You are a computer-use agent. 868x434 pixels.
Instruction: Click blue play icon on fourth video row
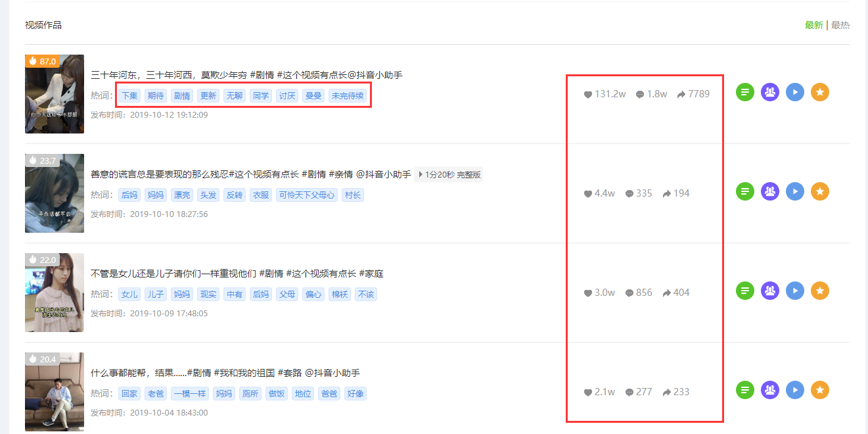click(795, 390)
